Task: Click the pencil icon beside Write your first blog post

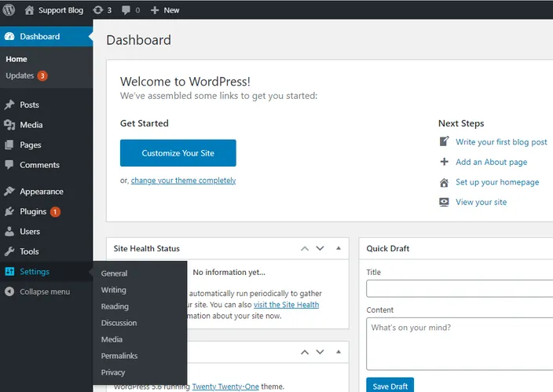Action: point(444,141)
